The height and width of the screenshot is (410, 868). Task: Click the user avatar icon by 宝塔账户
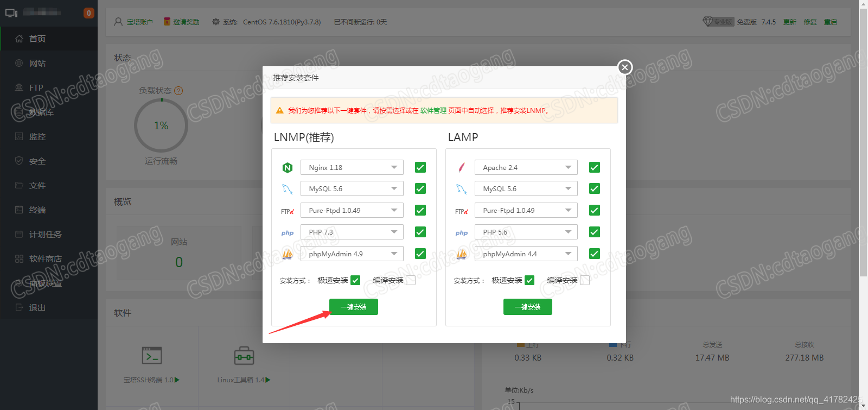click(x=118, y=22)
